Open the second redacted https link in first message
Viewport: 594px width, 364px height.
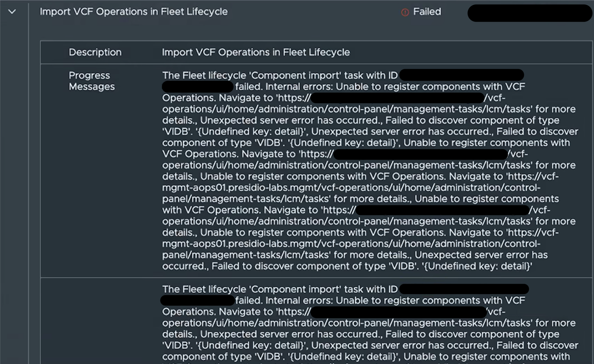click(421, 154)
